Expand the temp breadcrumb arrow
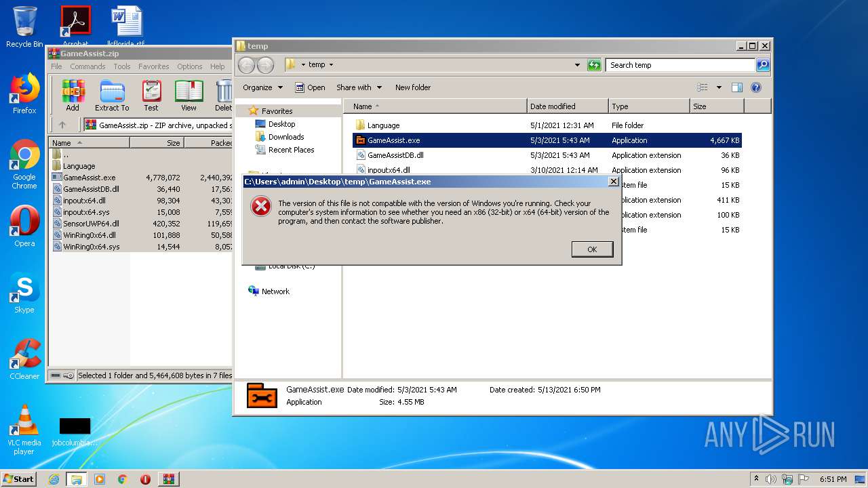This screenshot has width=868, height=488. coord(331,65)
